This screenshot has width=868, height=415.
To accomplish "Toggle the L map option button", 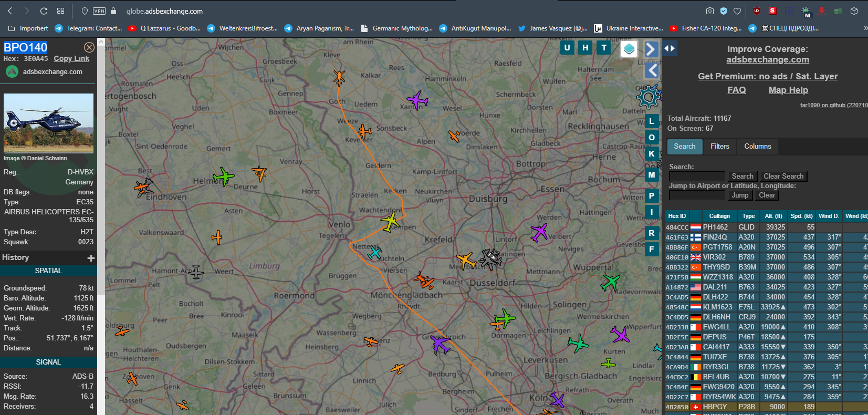I will [x=652, y=121].
